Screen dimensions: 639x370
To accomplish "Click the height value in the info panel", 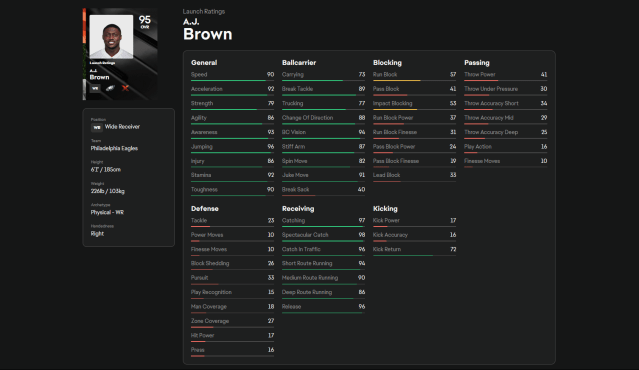I will (x=106, y=170).
